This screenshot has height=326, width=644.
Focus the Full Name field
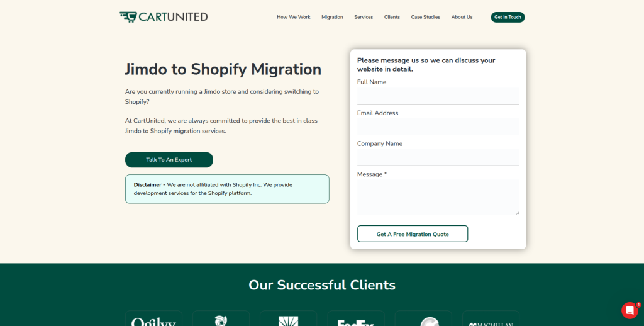pos(438,96)
